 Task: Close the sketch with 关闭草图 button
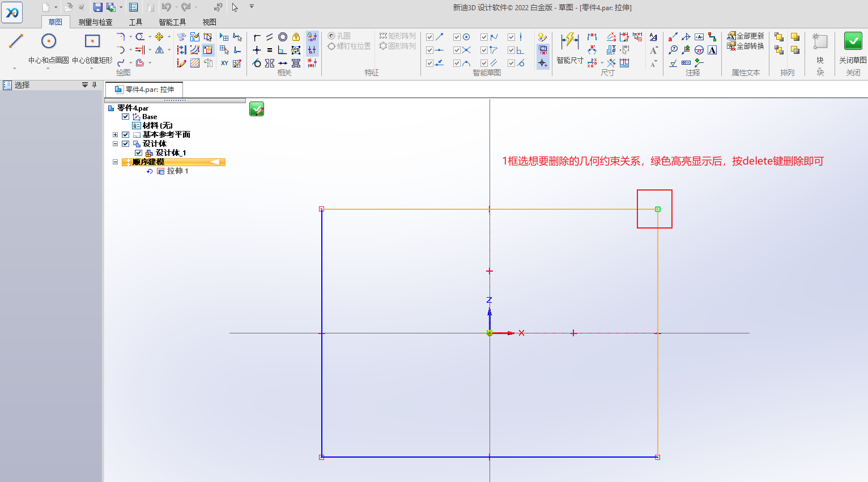(x=853, y=48)
